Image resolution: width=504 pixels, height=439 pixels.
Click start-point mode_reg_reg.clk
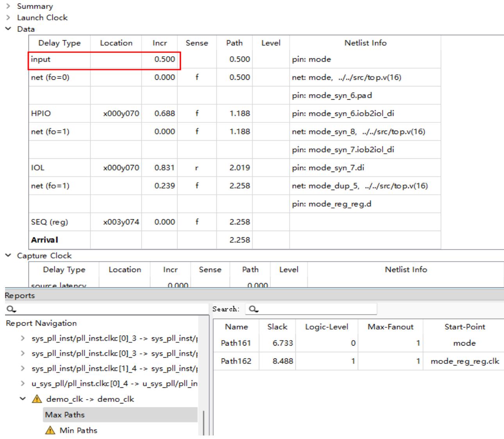click(x=465, y=361)
